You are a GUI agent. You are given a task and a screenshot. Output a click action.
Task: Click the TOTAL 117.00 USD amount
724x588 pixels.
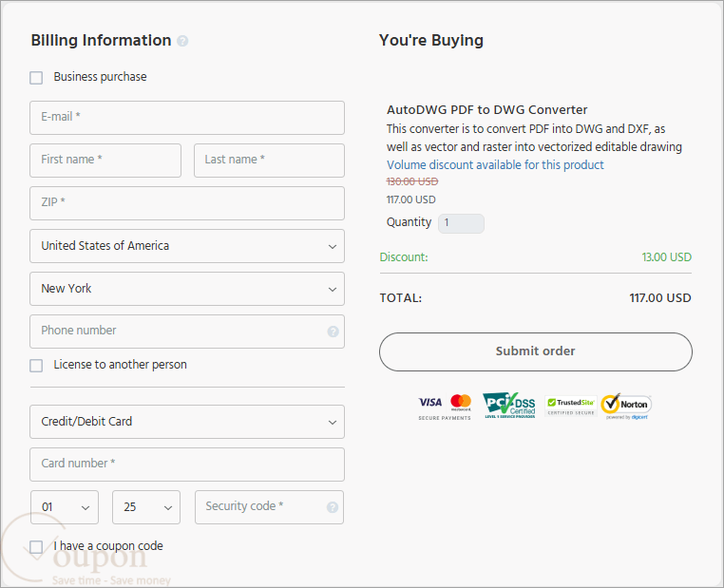pos(659,298)
